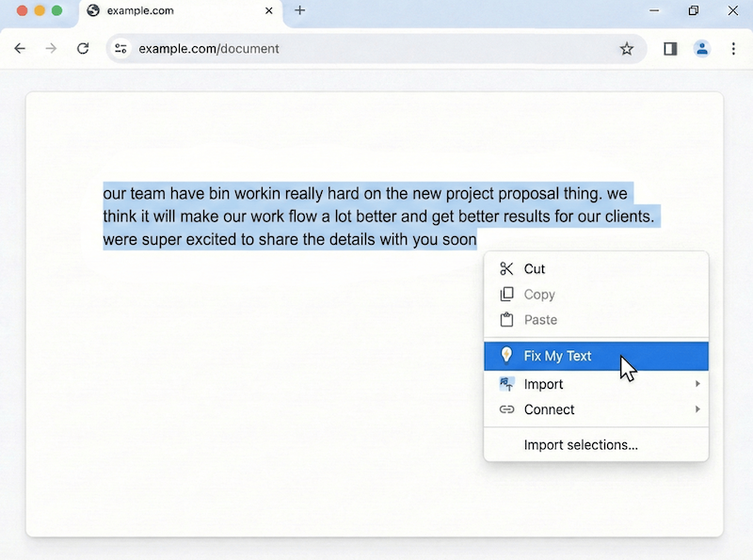Image resolution: width=753 pixels, height=560 pixels.
Task: Click the Fix My Text lightbulb icon
Action: coord(506,356)
